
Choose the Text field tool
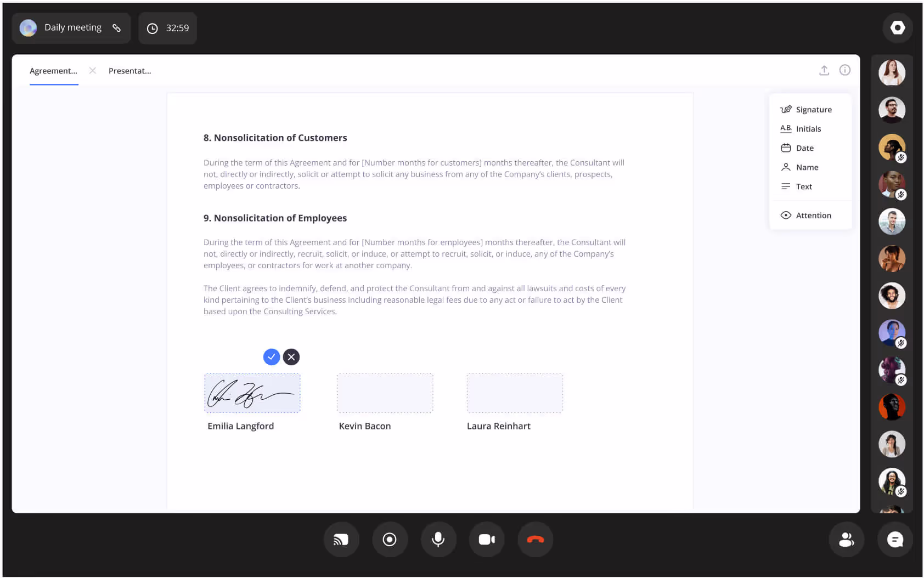click(x=796, y=186)
